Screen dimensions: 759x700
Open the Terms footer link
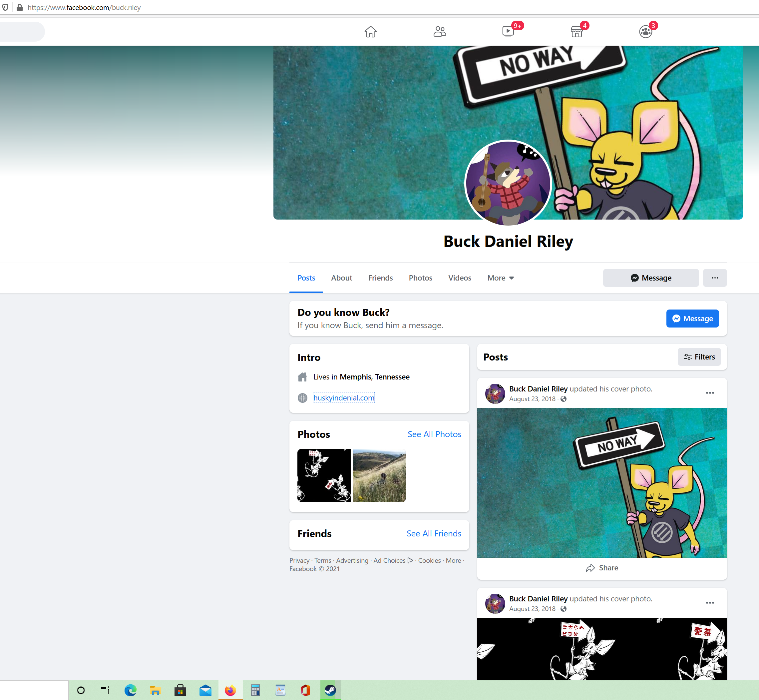322,560
